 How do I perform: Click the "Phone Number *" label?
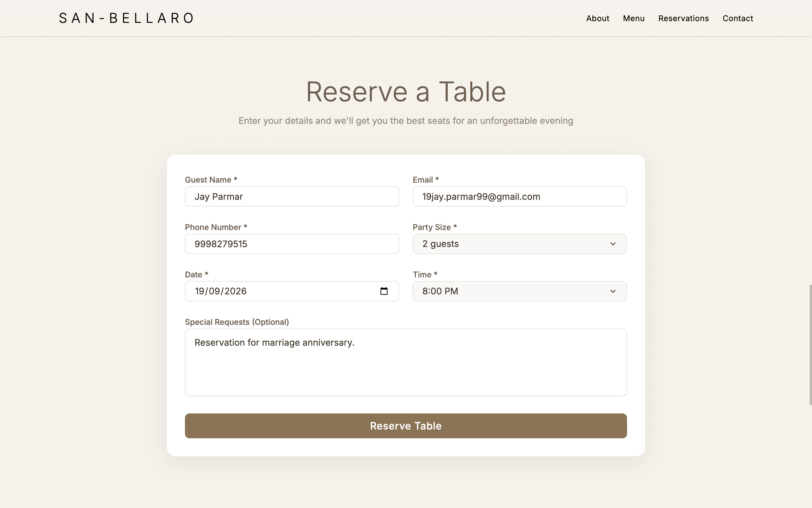[216, 227]
